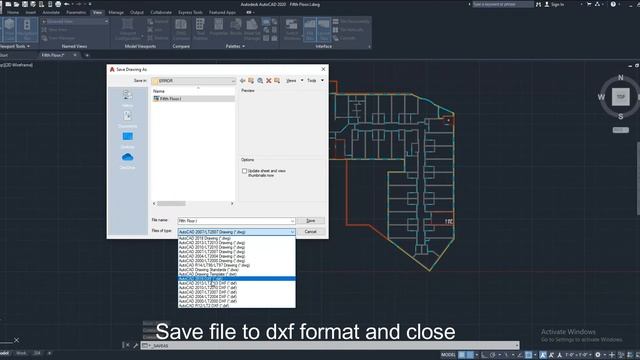
Task: Click the Help question mark icon
Action: (x=613, y=4)
